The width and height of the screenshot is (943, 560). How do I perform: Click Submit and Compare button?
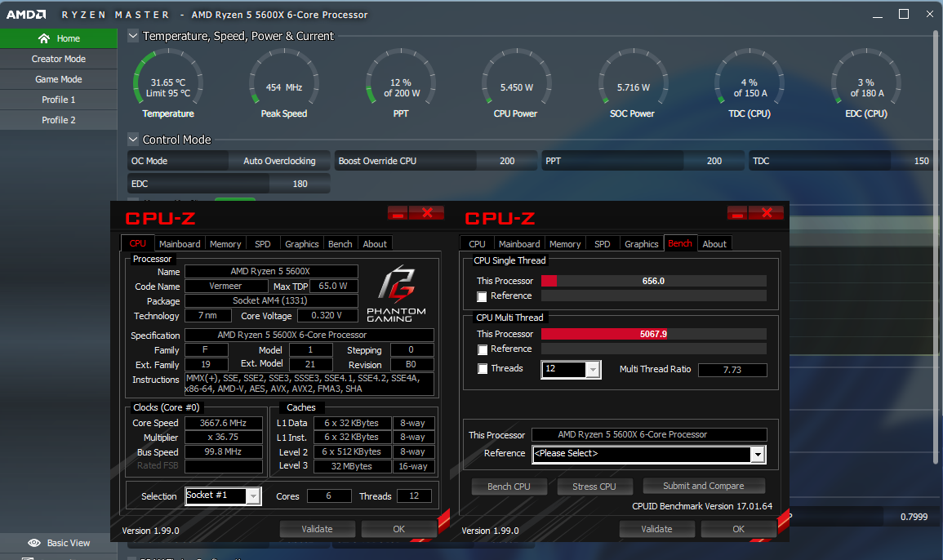(x=704, y=486)
